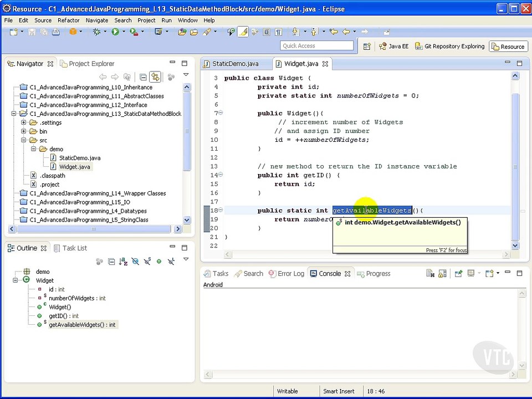Open the Navigate menu
Viewport: 532px width, 399px height.
click(x=96, y=21)
